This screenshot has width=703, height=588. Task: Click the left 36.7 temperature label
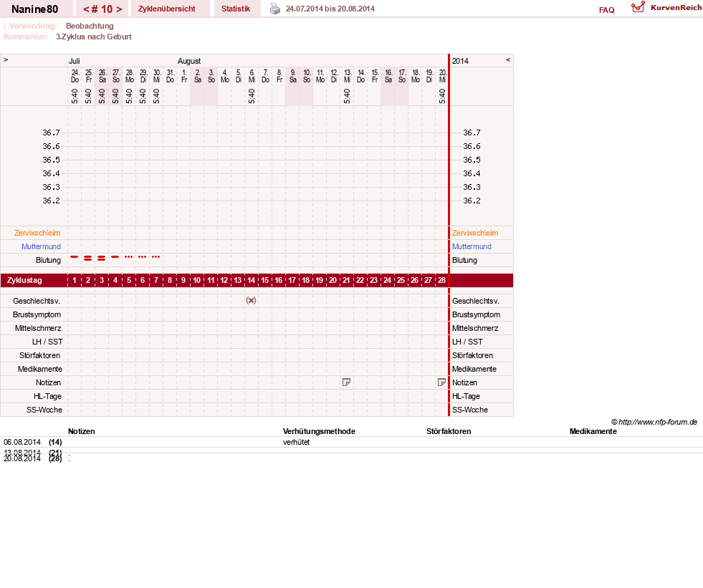[x=51, y=132]
